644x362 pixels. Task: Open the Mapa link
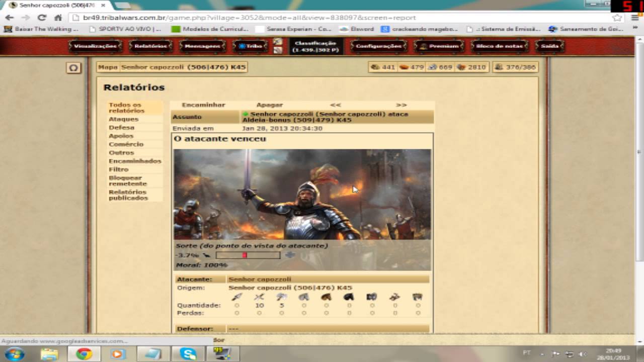pyautogui.click(x=108, y=67)
